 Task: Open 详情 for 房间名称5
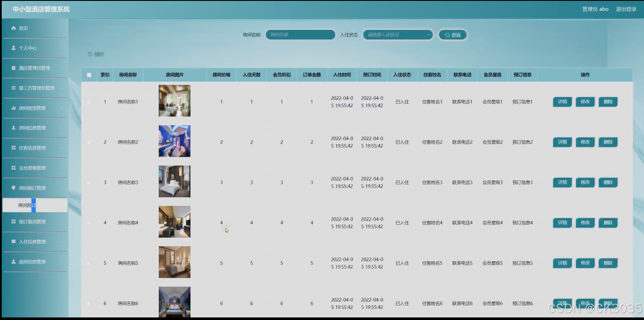(562, 263)
